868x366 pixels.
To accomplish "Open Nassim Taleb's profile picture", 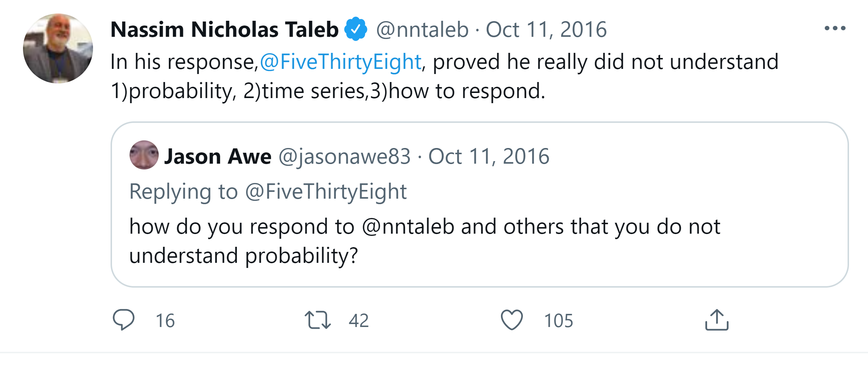I will [x=58, y=48].
